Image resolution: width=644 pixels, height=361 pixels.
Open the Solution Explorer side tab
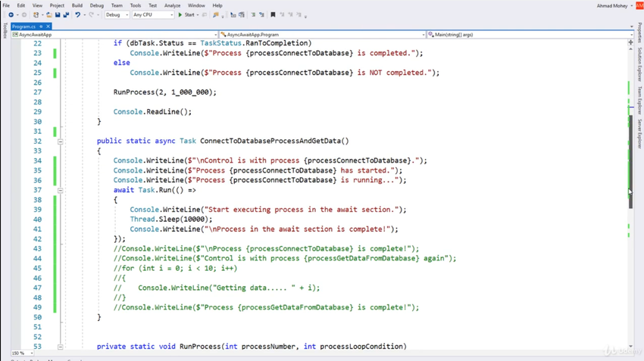pos(639,64)
